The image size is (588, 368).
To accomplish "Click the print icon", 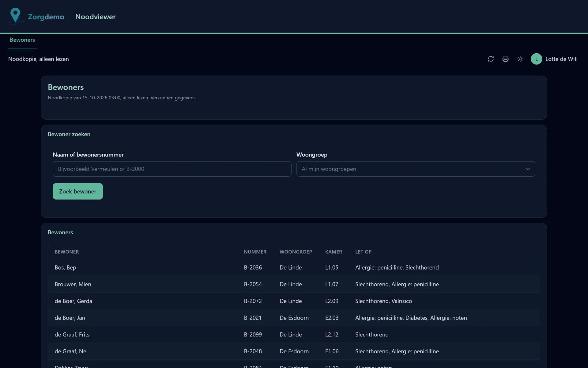I will point(505,59).
